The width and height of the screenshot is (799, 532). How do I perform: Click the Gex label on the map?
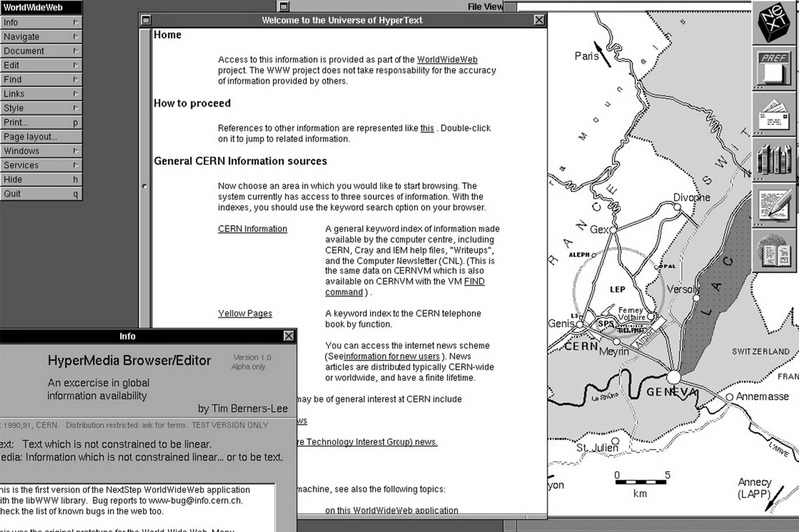point(599,230)
